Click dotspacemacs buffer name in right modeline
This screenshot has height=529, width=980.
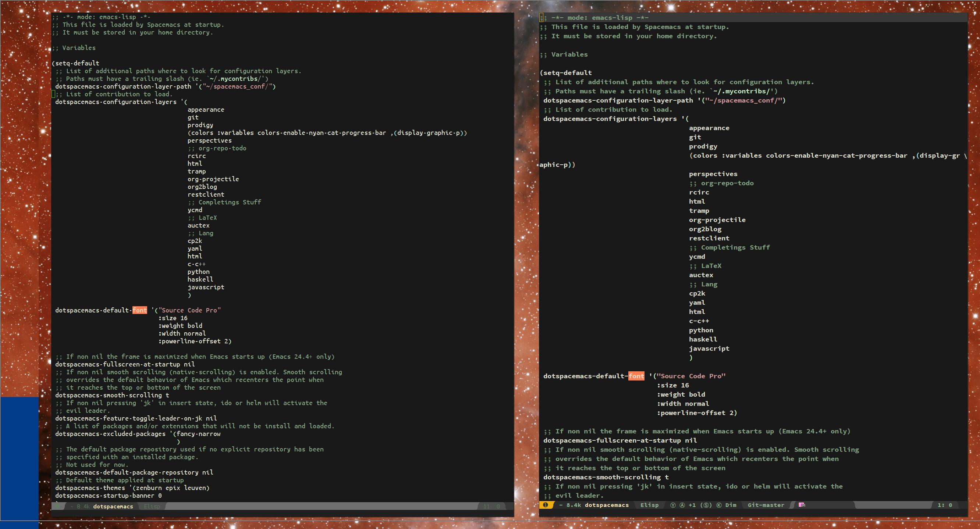(x=607, y=505)
